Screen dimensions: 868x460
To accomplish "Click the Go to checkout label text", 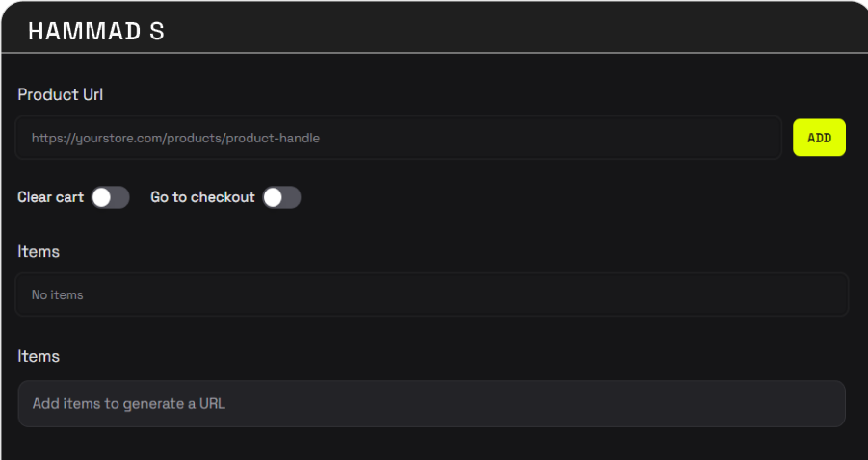I will pyautogui.click(x=202, y=197).
